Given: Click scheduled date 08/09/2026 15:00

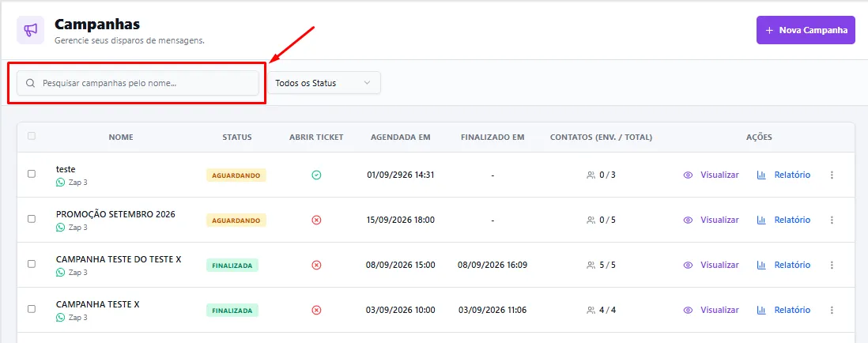Looking at the screenshot, I should (401, 265).
